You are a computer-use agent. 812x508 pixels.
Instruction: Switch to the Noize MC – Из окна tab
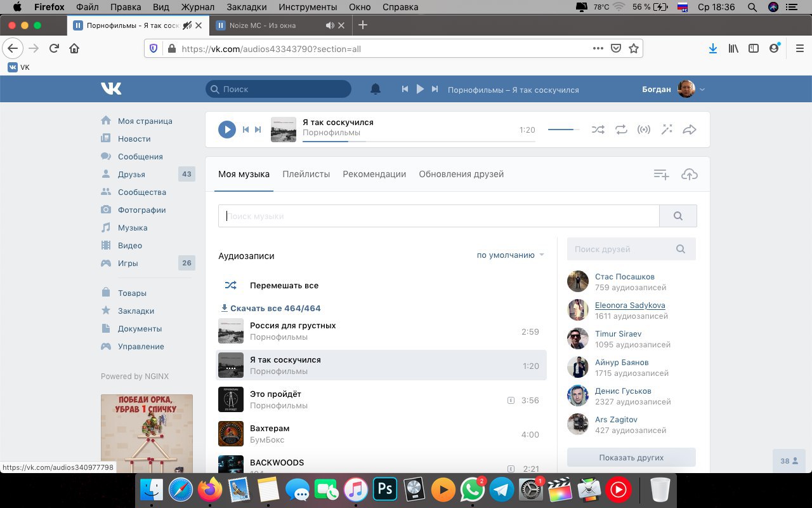[280, 25]
